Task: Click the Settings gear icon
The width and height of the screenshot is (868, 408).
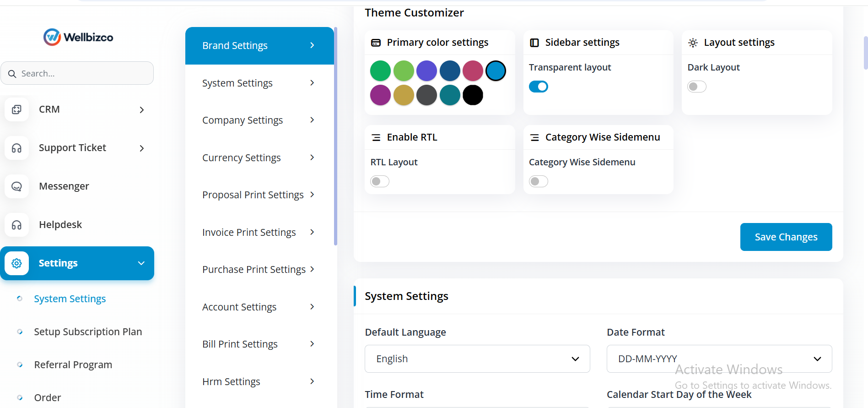Action: pos(16,263)
